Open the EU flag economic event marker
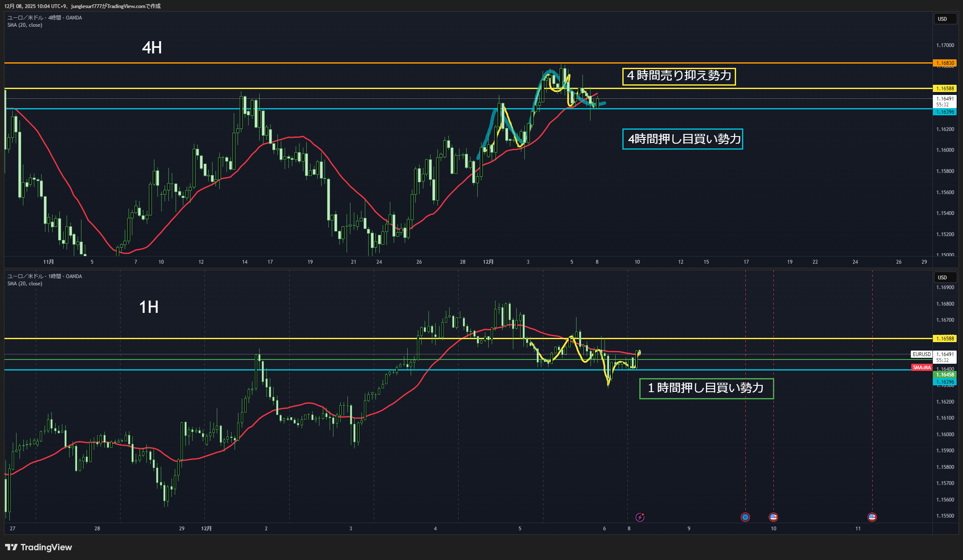Image resolution: width=963 pixels, height=560 pixels. (745, 517)
